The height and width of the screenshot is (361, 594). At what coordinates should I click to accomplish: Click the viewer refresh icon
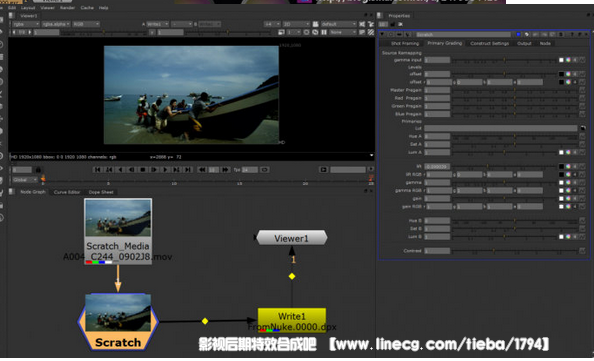[315, 33]
